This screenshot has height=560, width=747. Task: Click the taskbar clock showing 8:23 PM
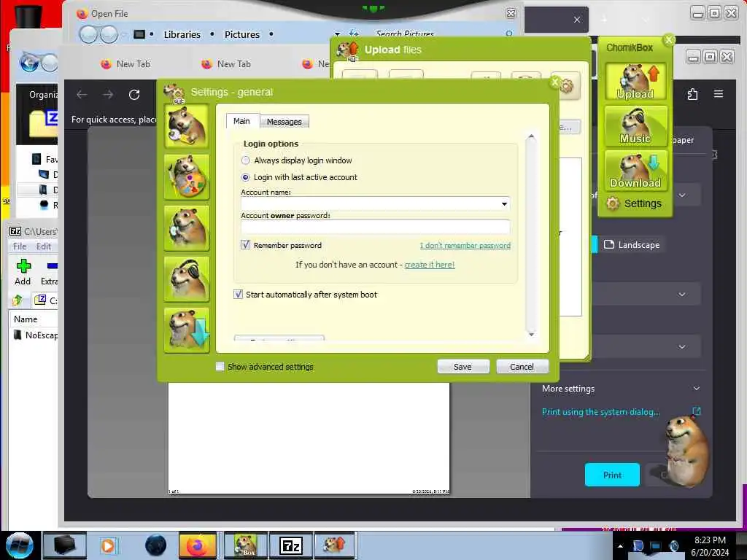[x=710, y=546]
